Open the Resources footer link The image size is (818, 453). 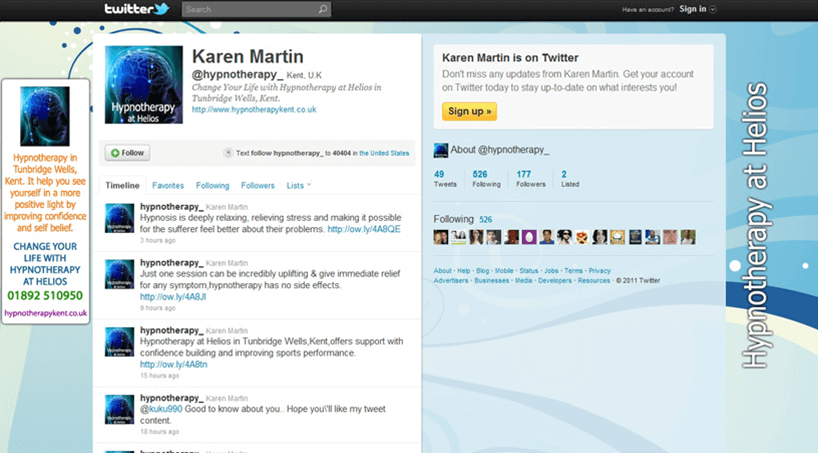pos(594,281)
